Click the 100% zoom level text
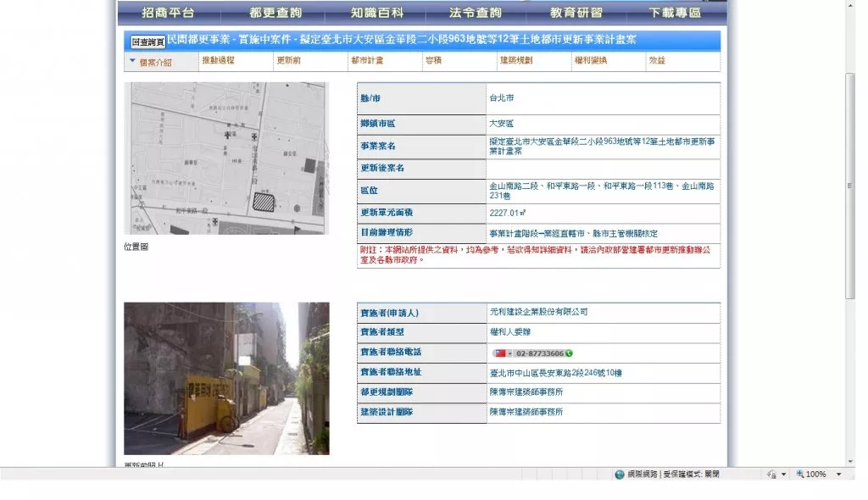 (816, 475)
